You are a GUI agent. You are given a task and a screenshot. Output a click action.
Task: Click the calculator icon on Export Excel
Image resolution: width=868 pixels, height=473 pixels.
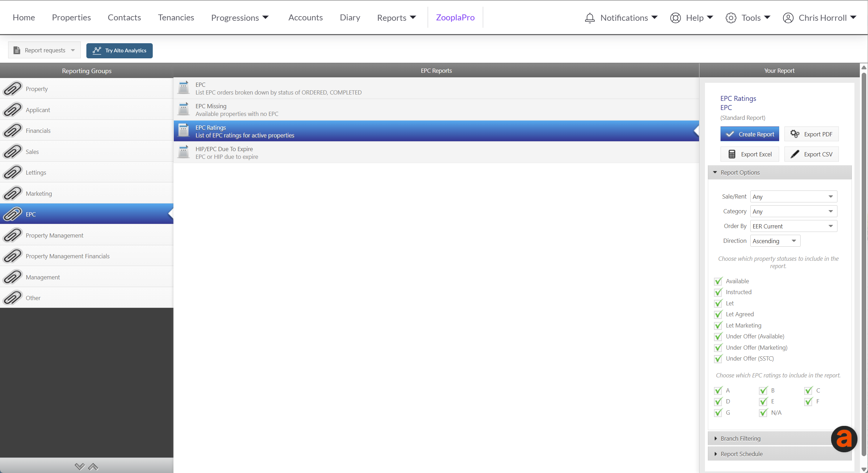pyautogui.click(x=732, y=154)
